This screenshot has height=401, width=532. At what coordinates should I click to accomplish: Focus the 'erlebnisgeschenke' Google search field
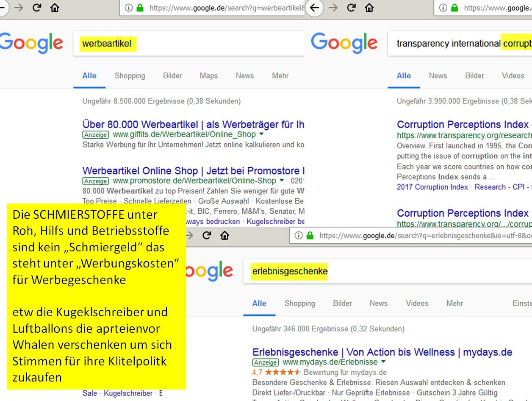point(388,271)
